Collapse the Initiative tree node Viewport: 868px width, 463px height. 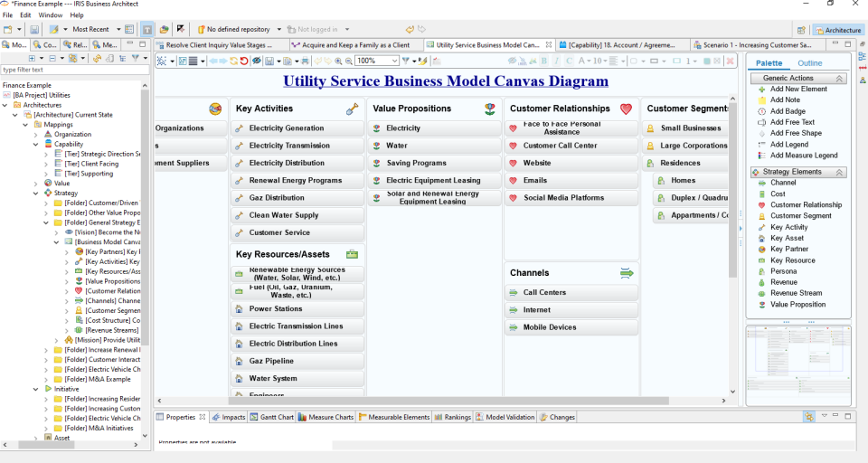(36, 390)
